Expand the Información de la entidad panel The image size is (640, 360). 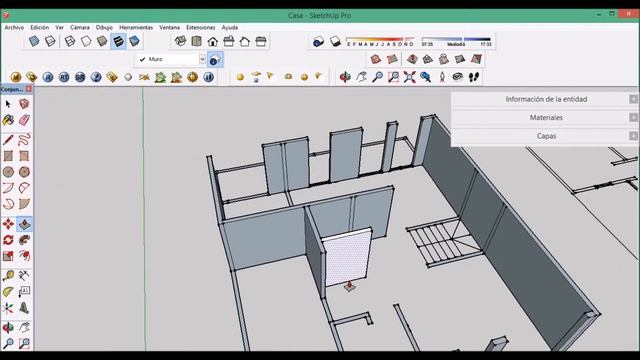tap(545, 99)
